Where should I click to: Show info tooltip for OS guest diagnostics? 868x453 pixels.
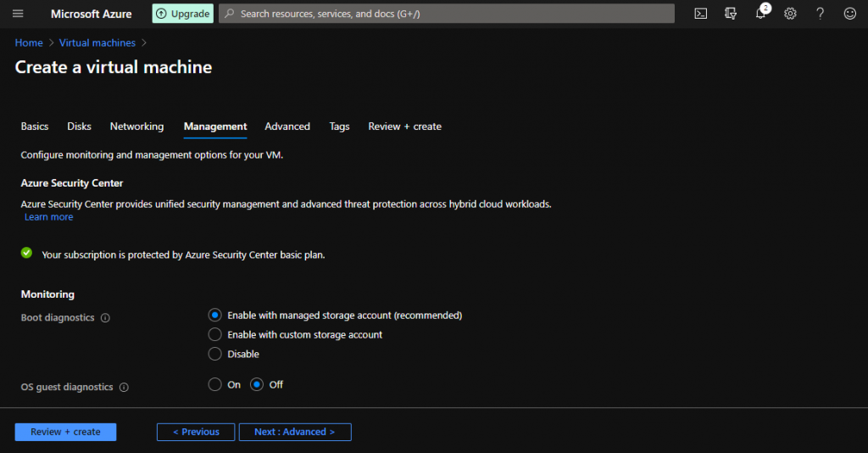[x=124, y=388]
